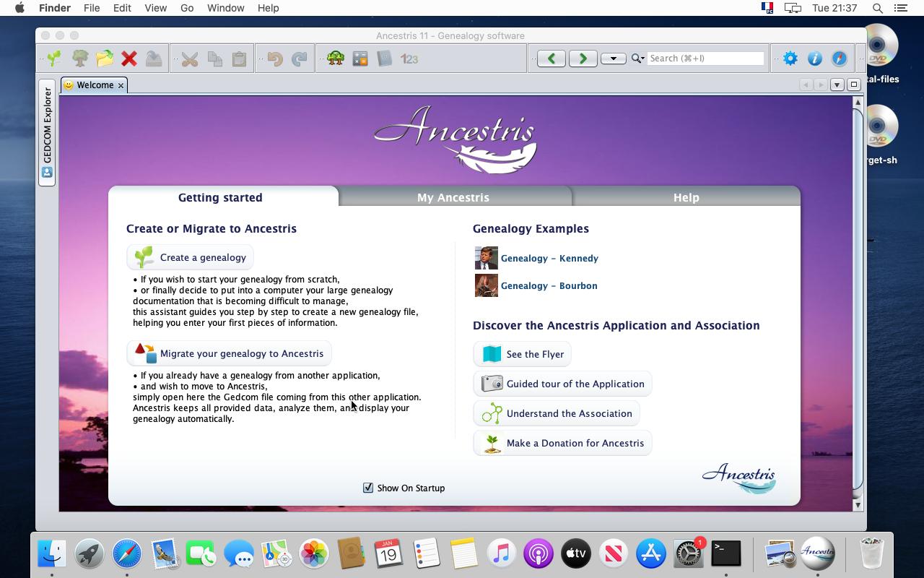Click the red X close genealogy icon
This screenshot has width=924, height=578.
click(129, 59)
